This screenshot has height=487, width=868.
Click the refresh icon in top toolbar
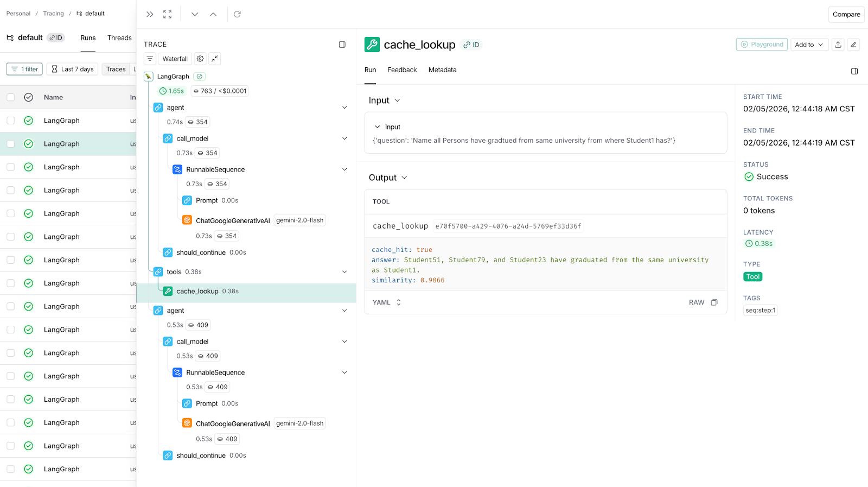click(237, 14)
